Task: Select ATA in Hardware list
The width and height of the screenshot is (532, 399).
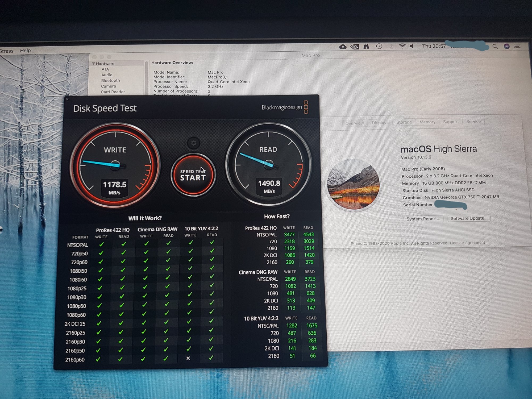Action: (x=105, y=69)
